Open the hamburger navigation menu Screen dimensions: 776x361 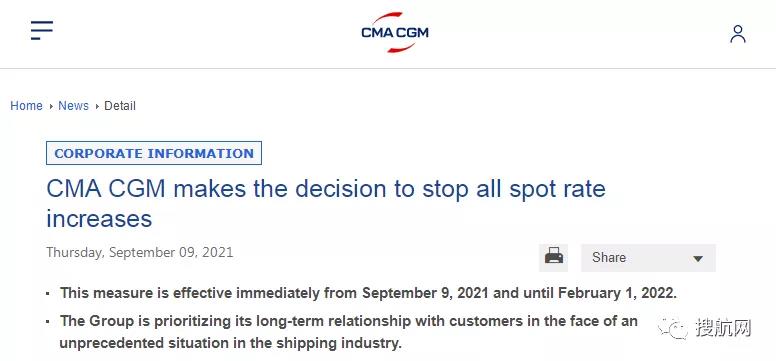point(42,30)
